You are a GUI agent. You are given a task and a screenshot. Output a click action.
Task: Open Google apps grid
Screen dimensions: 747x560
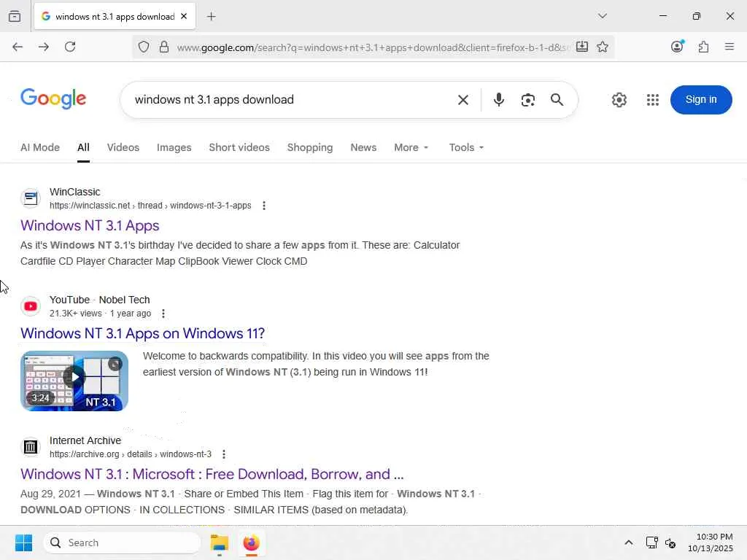coord(652,99)
